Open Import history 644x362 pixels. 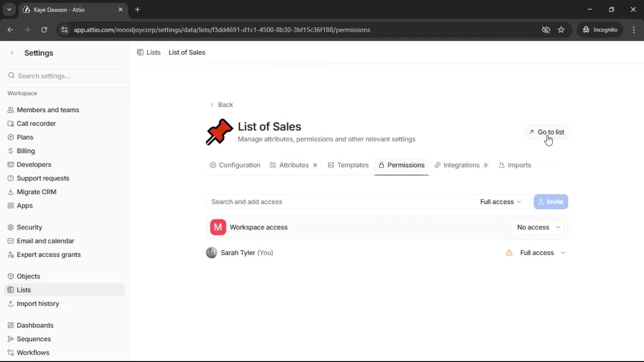pyautogui.click(x=38, y=304)
